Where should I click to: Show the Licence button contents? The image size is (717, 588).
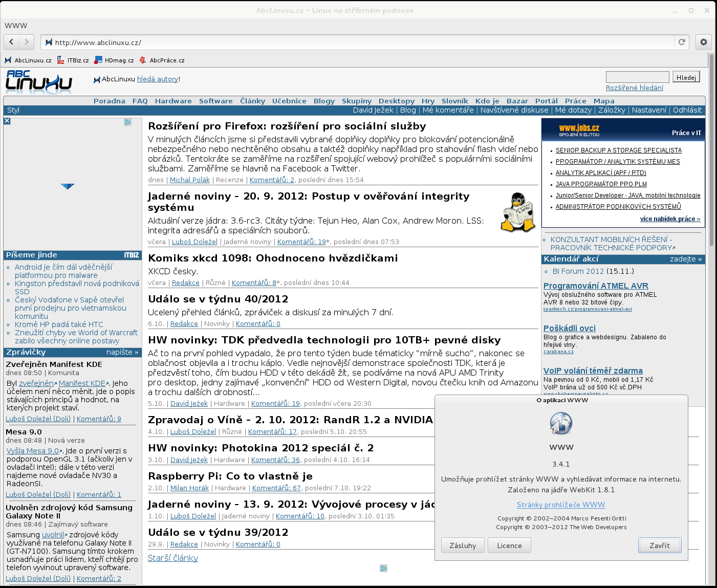(509, 546)
